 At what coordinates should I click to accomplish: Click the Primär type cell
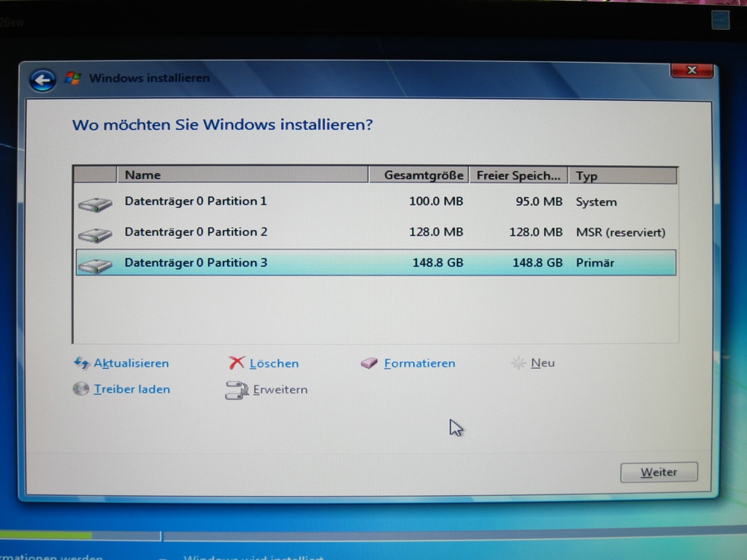pyautogui.click(x=595, y=263)
